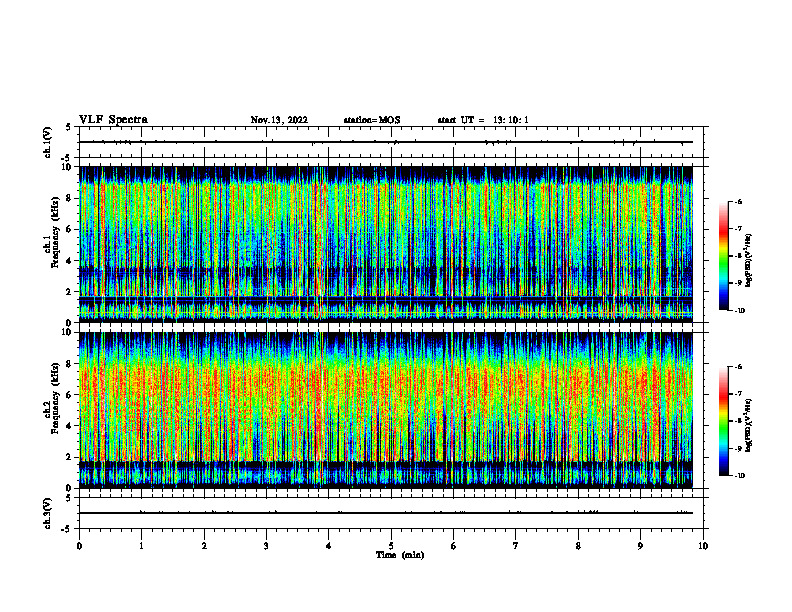This screenshot has height=612, width=792.
Task: Click the "6" kHz tick of ch.1 spectrogram
Action: point(70,230)
